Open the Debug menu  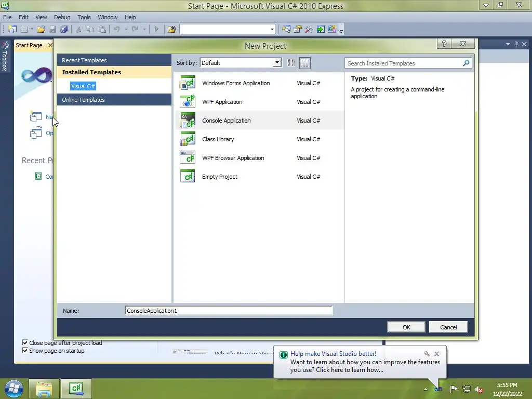pos(62,17)
